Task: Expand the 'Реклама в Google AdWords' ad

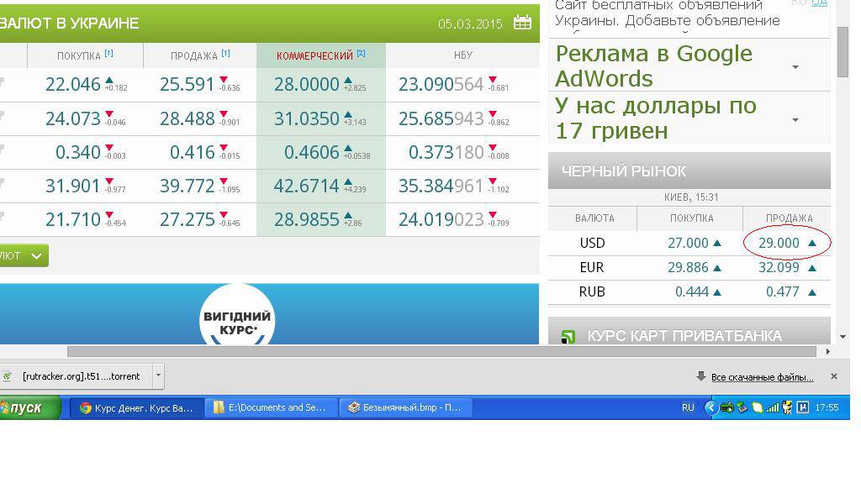Action: (x=795, y=66)
